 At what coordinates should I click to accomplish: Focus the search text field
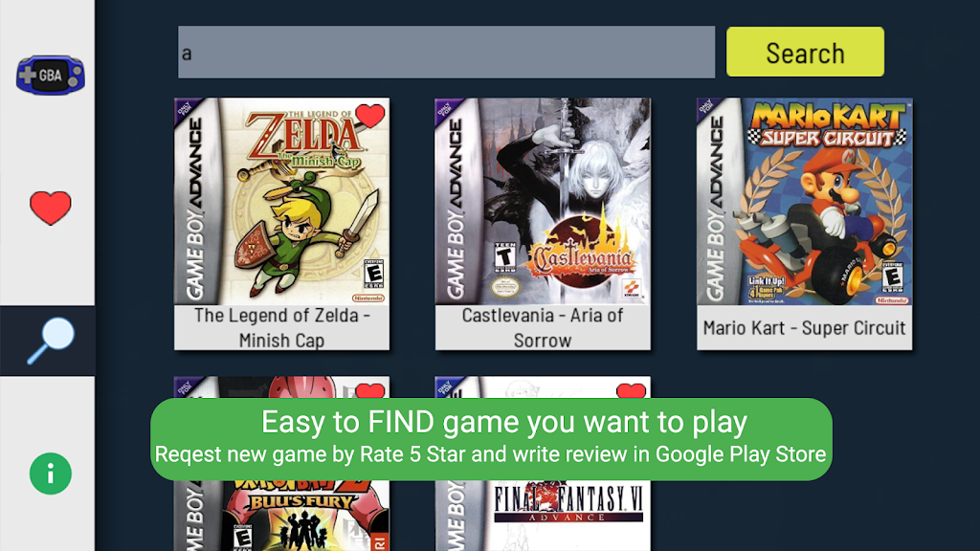tap(446, 52)
